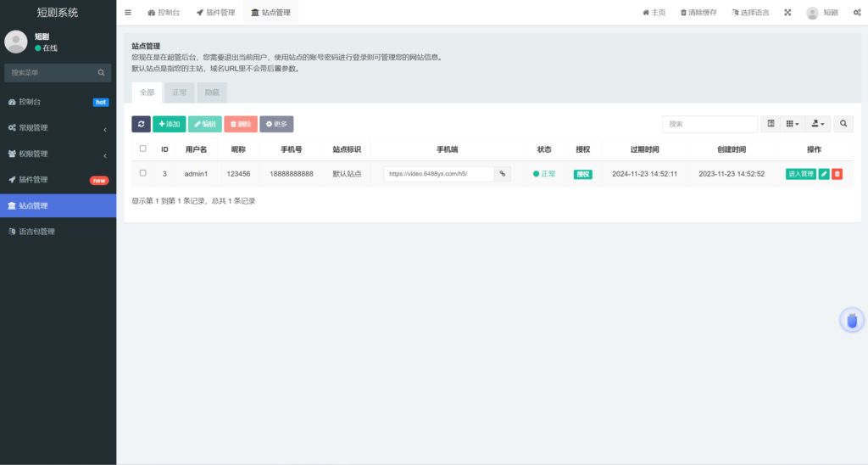Screen dimensions: 868x465
Task: Select the 全部 filter tab
Action: 147,92
